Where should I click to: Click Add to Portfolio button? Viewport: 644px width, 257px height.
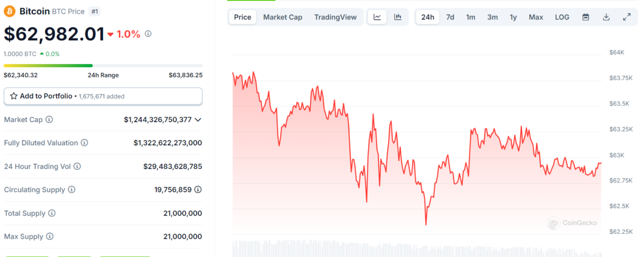click(x=103, y=96)
